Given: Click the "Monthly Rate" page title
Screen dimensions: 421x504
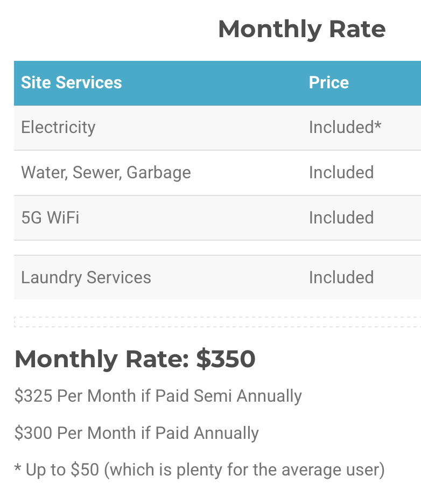Looking at the screenshot, I should pyautogui.click(x=301, y=29).
